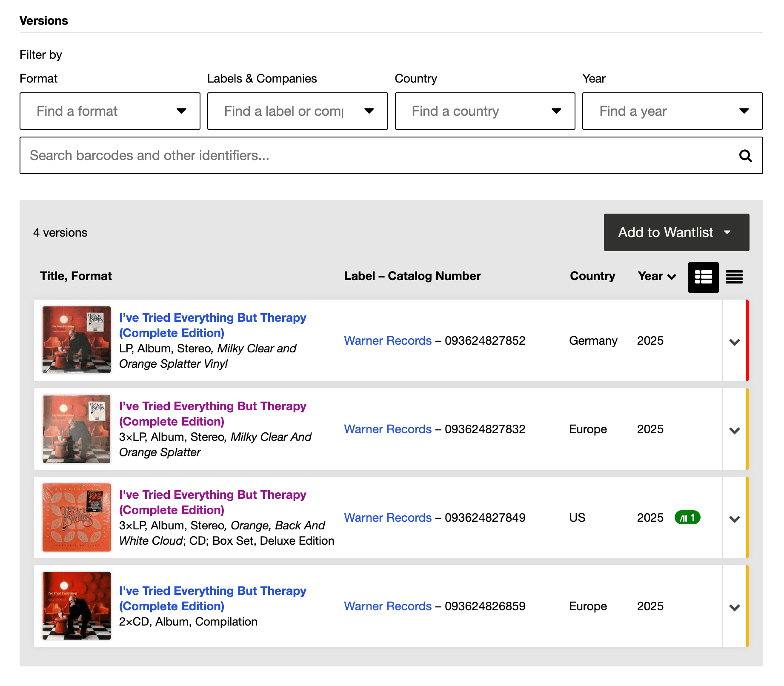Open cover thumbnail of the Europe 3×LP version
This screenshot has width=784, height=686.
(x=77, y=429)
